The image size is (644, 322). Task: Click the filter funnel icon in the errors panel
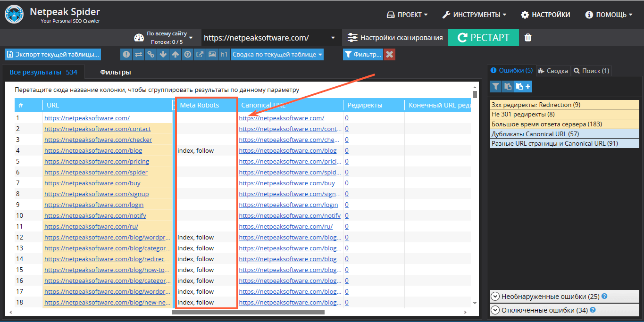(495, 86)
